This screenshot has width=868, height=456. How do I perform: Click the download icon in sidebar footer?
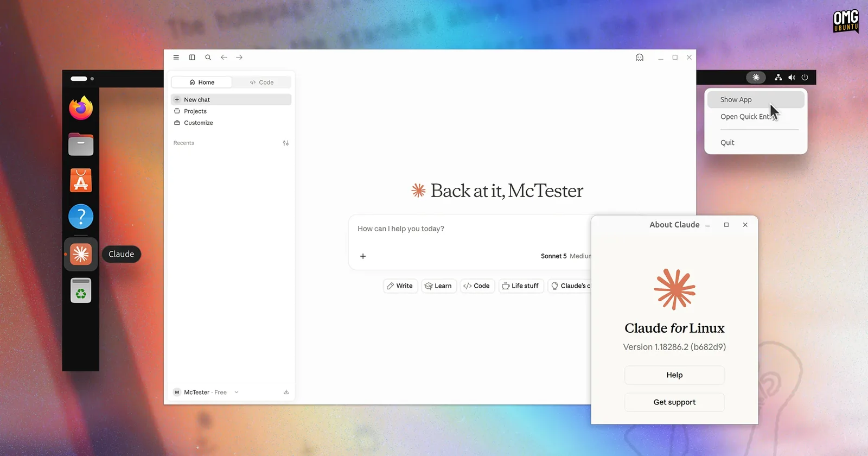click(286, 392)
